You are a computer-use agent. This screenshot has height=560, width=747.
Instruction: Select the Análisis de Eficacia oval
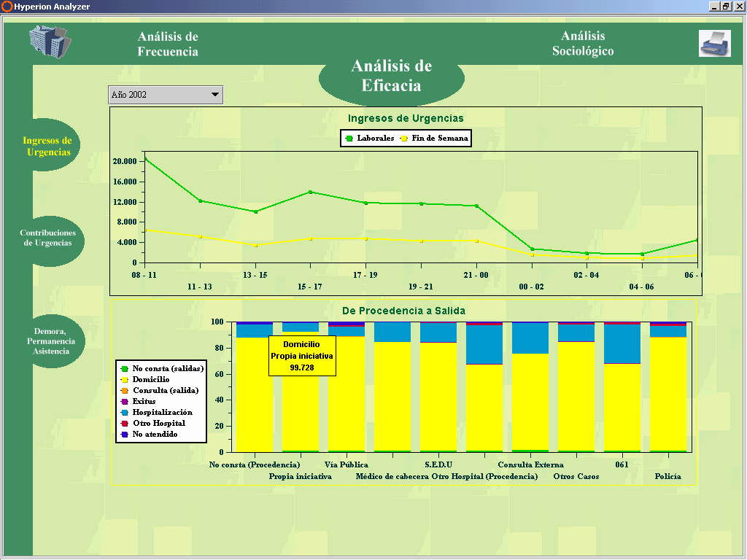tap(391, 76)
